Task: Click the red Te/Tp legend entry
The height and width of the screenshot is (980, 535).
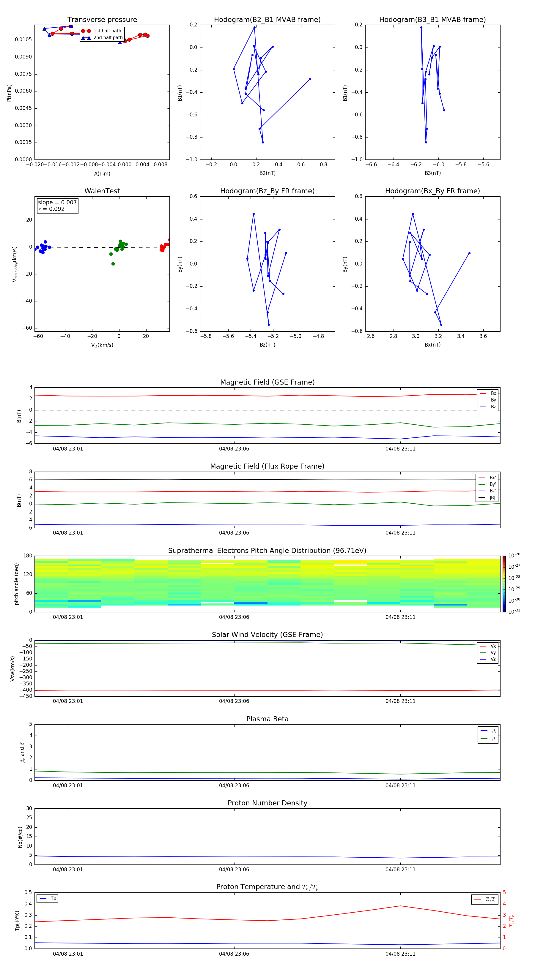Action: 485,899
